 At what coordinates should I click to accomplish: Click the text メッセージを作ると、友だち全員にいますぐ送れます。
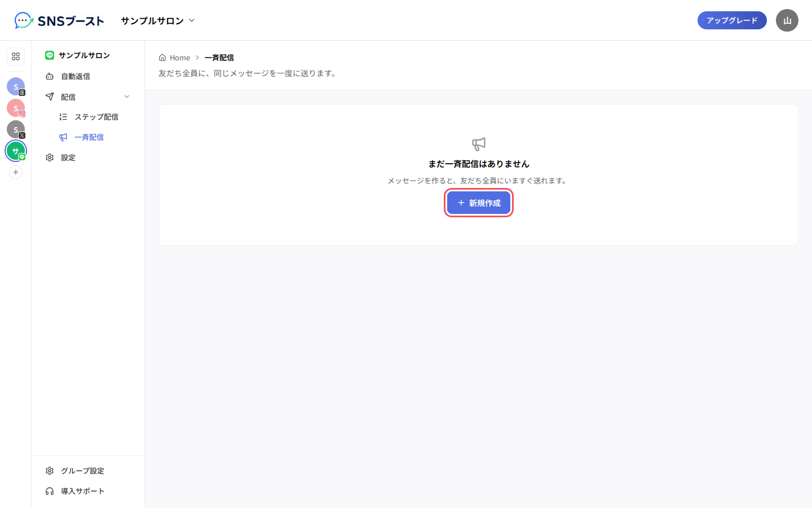click(479, 181)
